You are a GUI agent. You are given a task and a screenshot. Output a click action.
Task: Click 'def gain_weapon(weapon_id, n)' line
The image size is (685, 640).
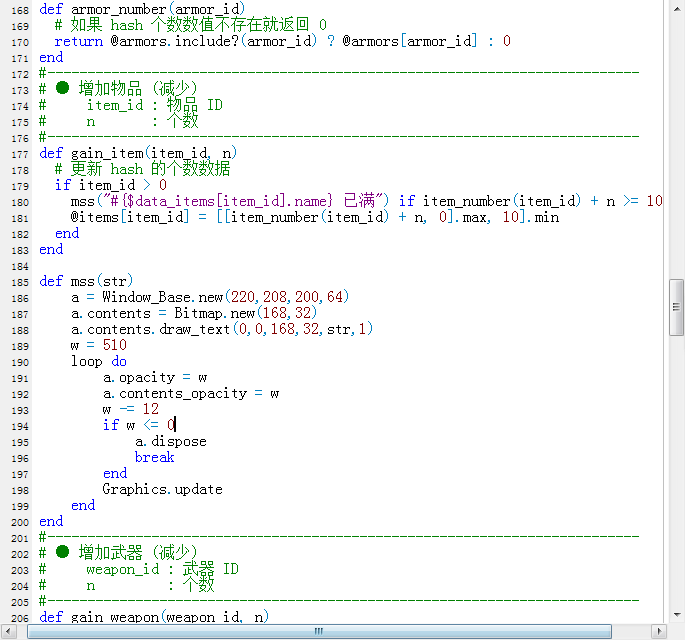pos(154,617)
